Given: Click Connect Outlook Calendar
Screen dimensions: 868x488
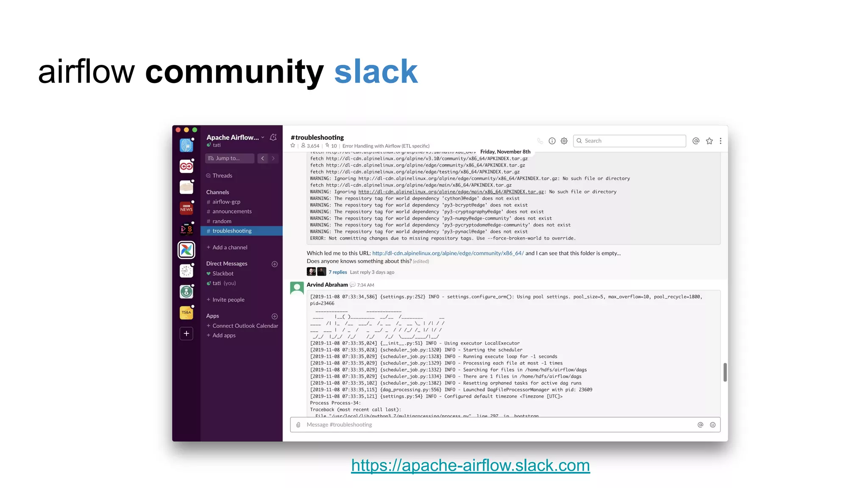Looking at the screenshot, I should [242, 326].
